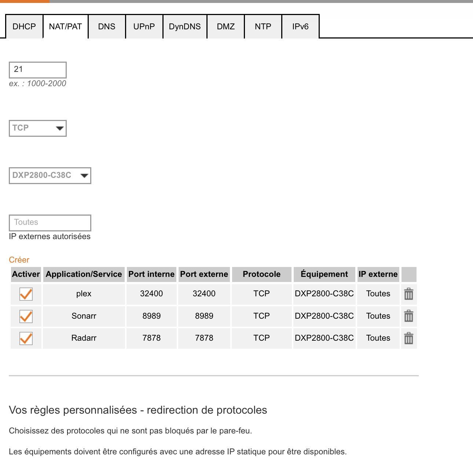Open the DMZ tab
Viewport: 473px width, 476px height.
[226, 26]
